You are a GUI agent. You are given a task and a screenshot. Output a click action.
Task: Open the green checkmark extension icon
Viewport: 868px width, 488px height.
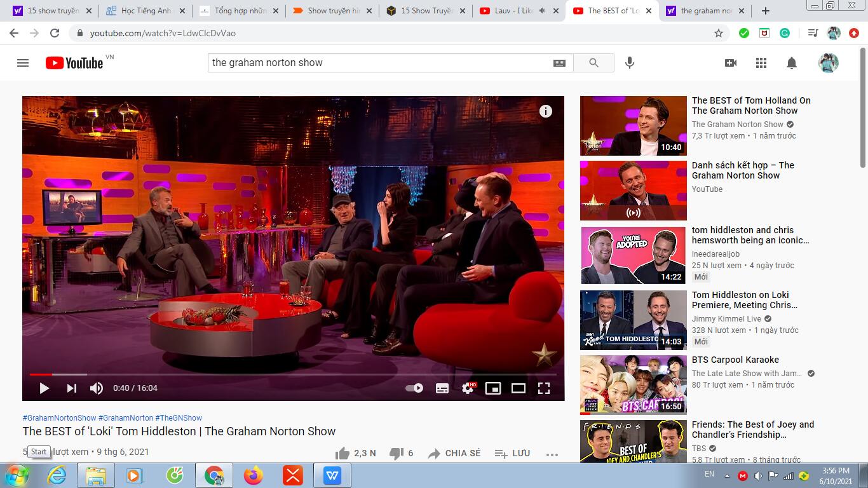point(744,33)
